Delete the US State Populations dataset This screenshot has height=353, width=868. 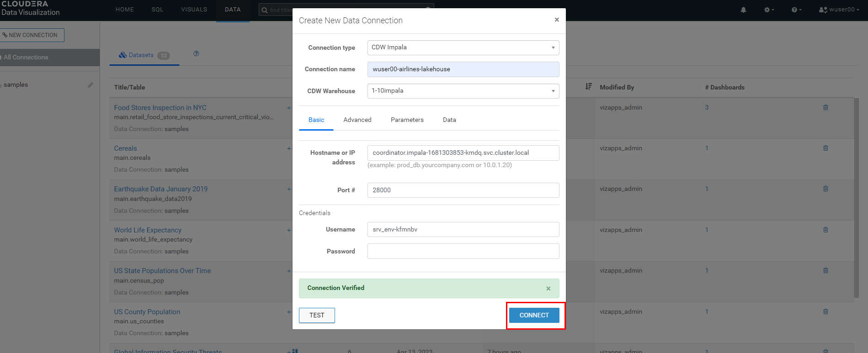(825, 270)
